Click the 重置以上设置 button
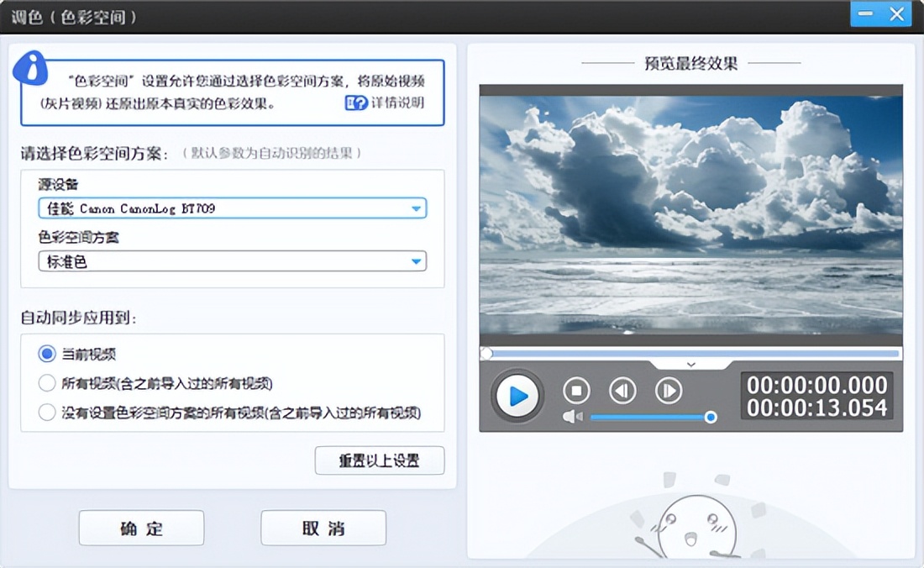Image resolution: width=924 pixels, height=568 pixels. [380, 460]
